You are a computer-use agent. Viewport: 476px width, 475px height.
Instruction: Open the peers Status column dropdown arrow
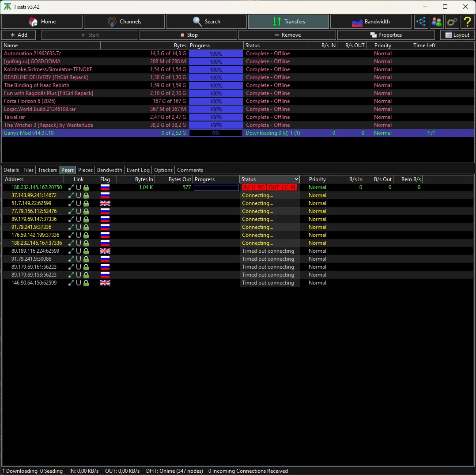[x=296, y=179]
